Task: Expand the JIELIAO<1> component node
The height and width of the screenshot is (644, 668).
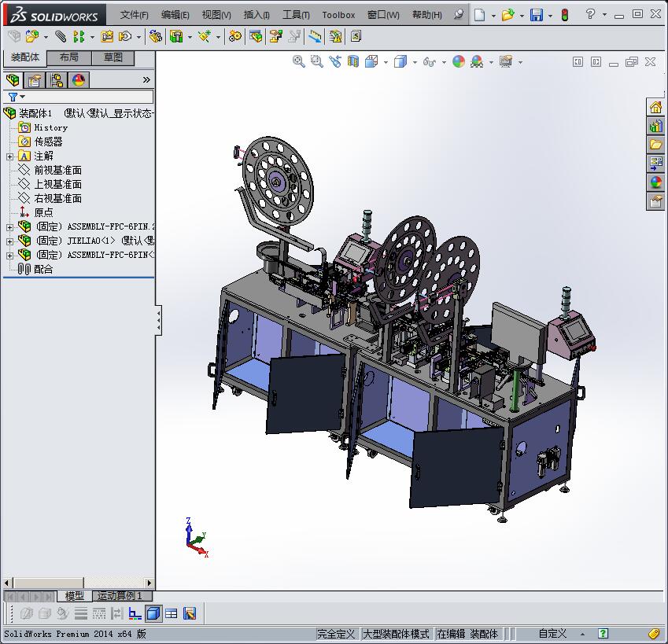Action: 9,241
